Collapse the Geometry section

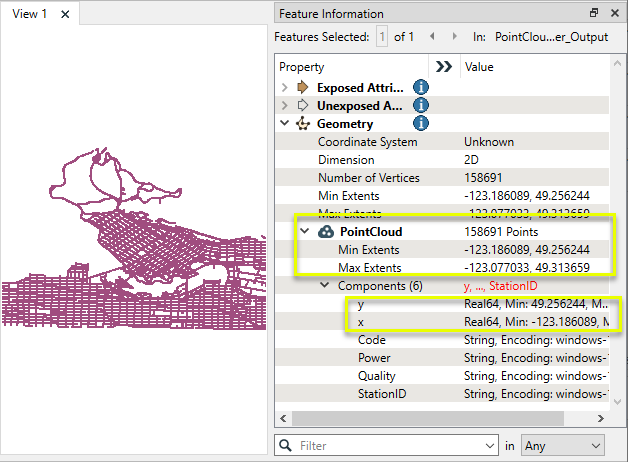284,124
